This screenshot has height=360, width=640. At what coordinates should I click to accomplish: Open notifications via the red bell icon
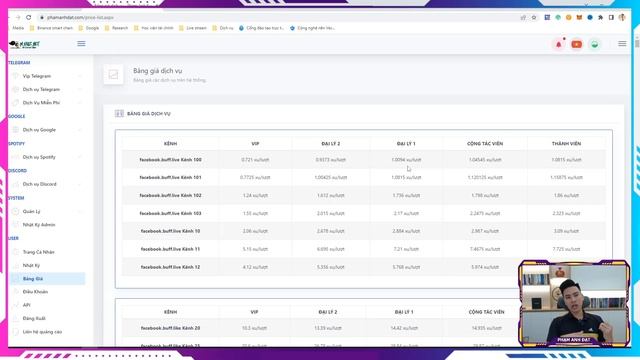[x=559, y=44]
